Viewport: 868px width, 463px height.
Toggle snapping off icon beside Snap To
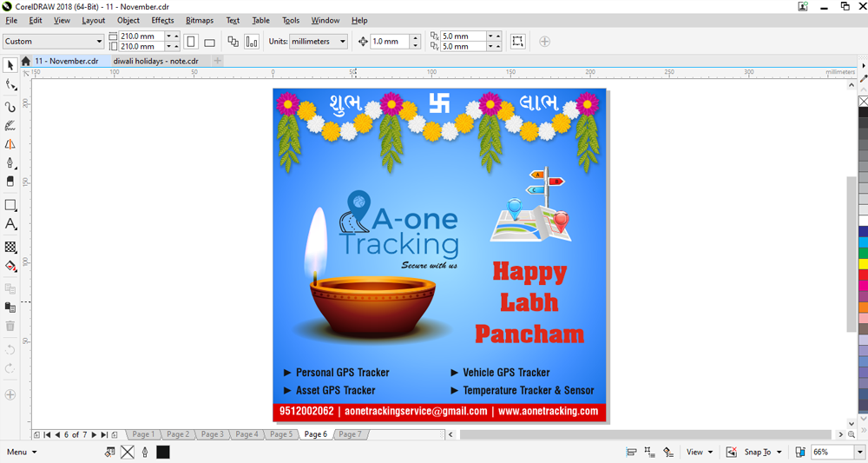coord(731,452)
